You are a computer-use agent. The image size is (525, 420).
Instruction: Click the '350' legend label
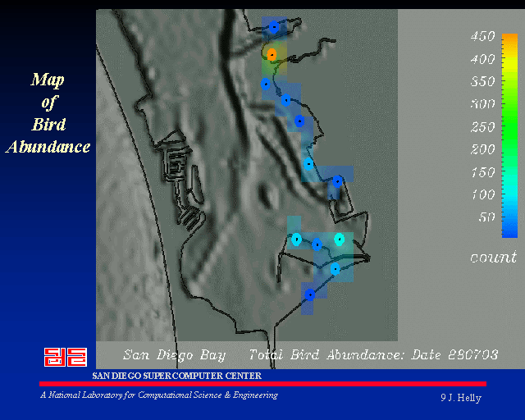coord(482,81)
